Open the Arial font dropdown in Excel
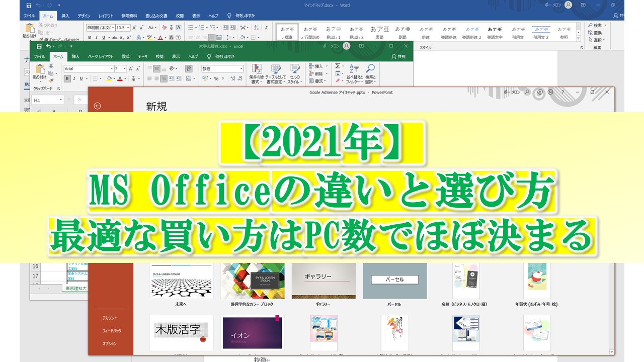Image resolution: width=644 pixels, height=362 pixels. pos(111,68)
